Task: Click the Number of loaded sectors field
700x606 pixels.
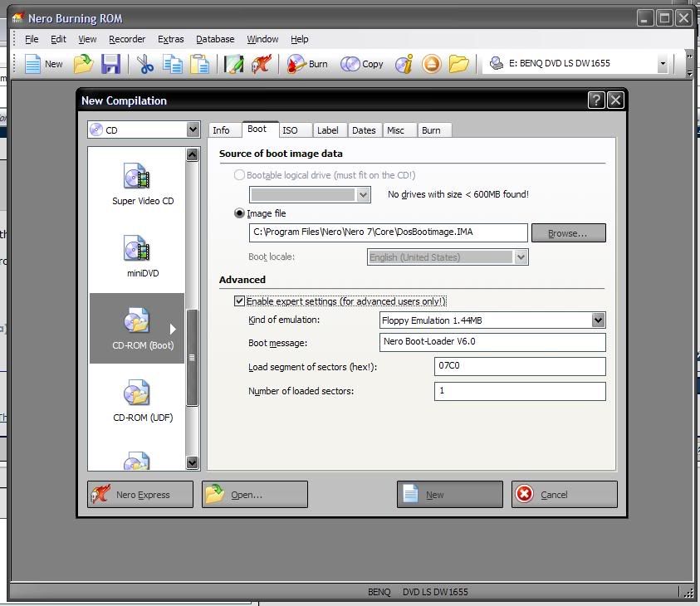Action: pos(520,391)
